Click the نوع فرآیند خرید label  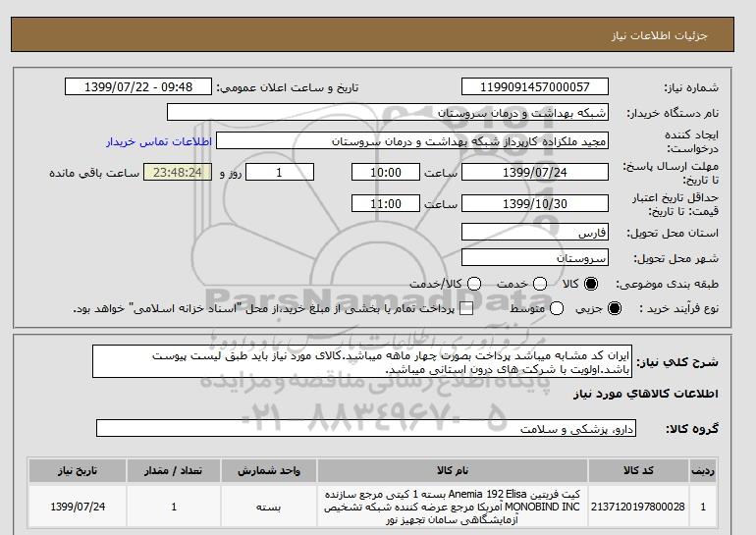coord(678,308)
